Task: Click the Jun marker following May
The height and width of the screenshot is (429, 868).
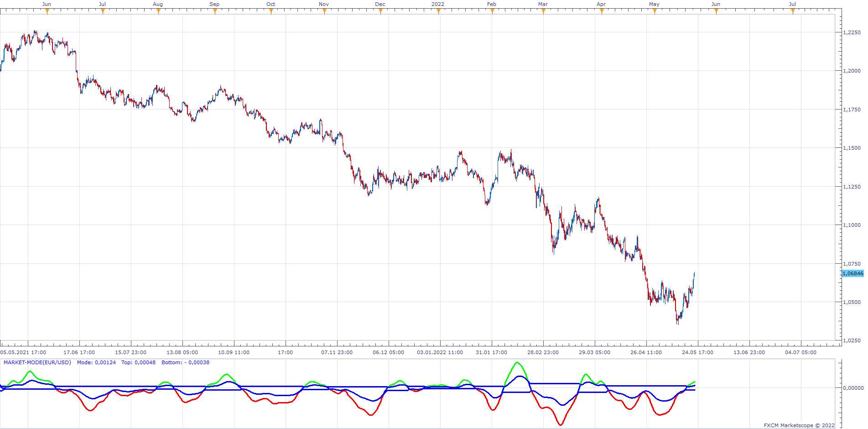Action: coord(716,11)
